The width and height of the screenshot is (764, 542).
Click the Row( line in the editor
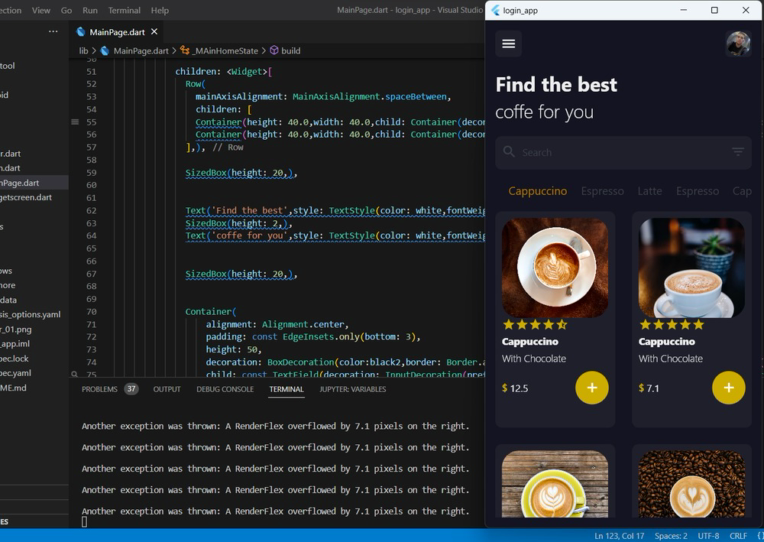(x=195, y=84)
